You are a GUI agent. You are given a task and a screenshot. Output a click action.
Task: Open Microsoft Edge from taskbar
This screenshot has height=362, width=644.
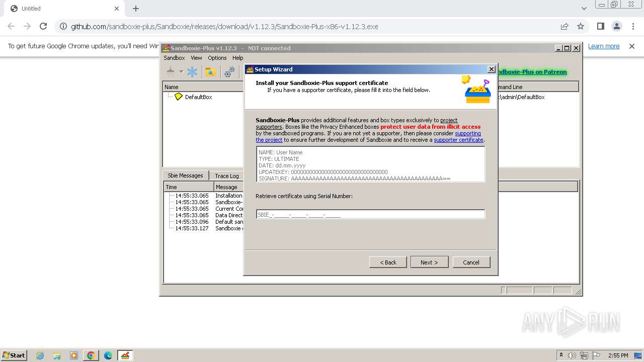pyautogui.click(x=108, y=355)
